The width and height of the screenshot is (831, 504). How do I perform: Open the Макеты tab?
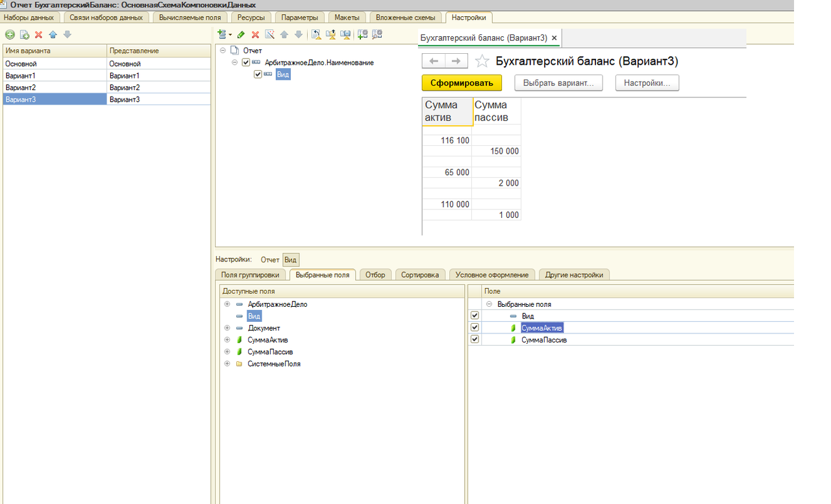pyautogui.click(x=347, y=18)
